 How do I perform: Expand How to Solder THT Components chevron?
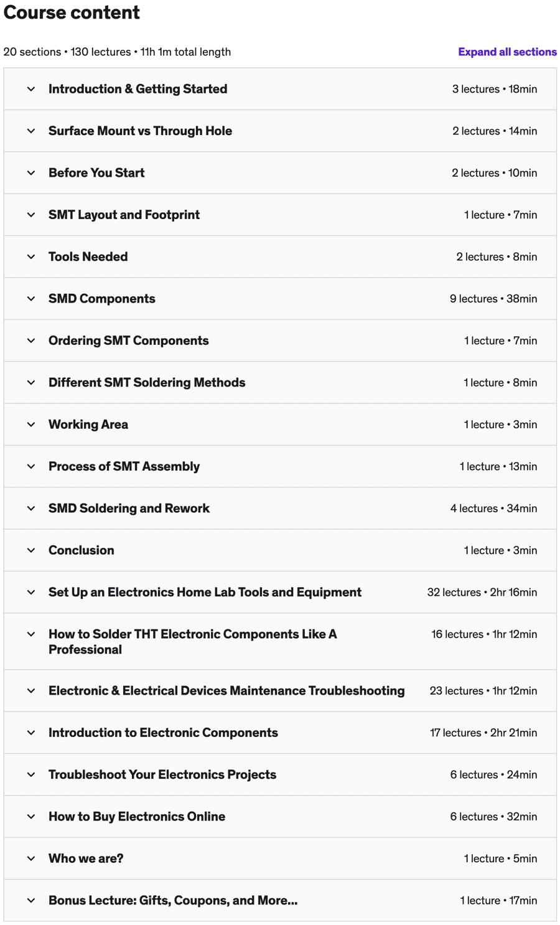click(x=31, y=634)
